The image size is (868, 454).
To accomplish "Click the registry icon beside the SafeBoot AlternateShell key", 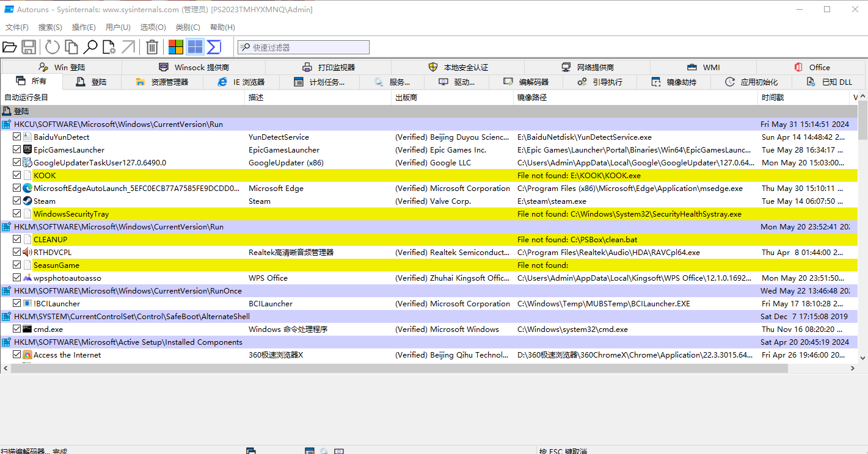I will tap(7, 316).
